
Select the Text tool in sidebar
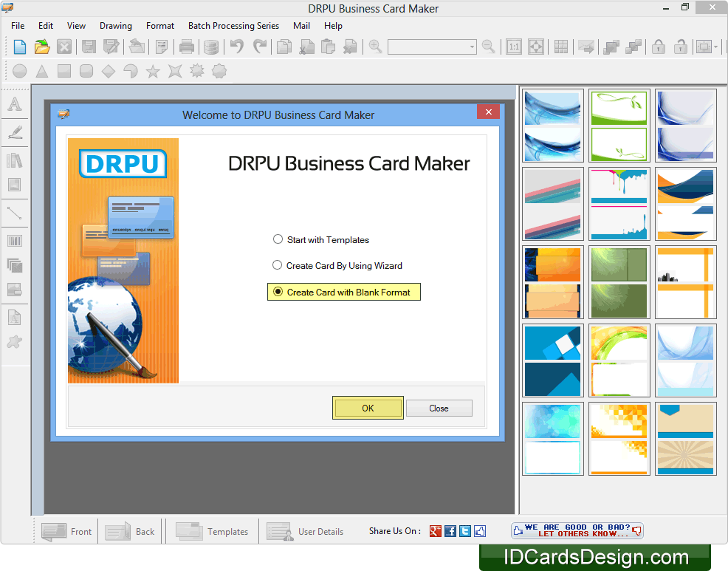(15, 104)
